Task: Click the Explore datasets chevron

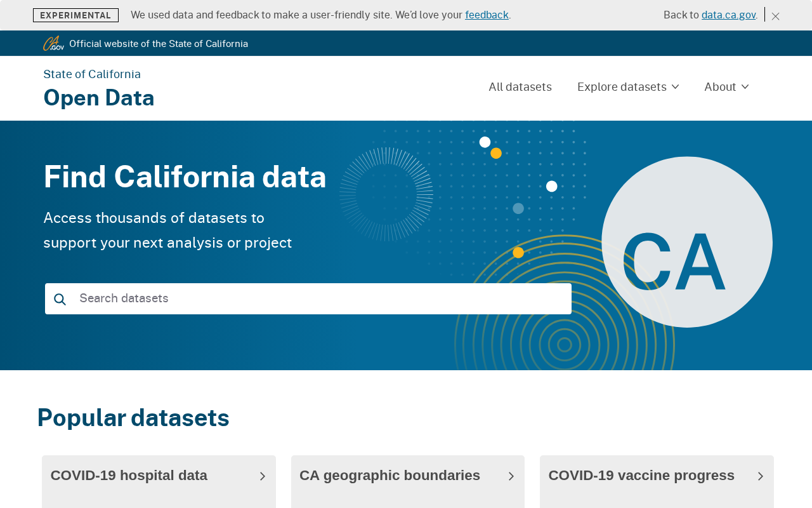Action: pyautogui.click(x=676, y=86)
